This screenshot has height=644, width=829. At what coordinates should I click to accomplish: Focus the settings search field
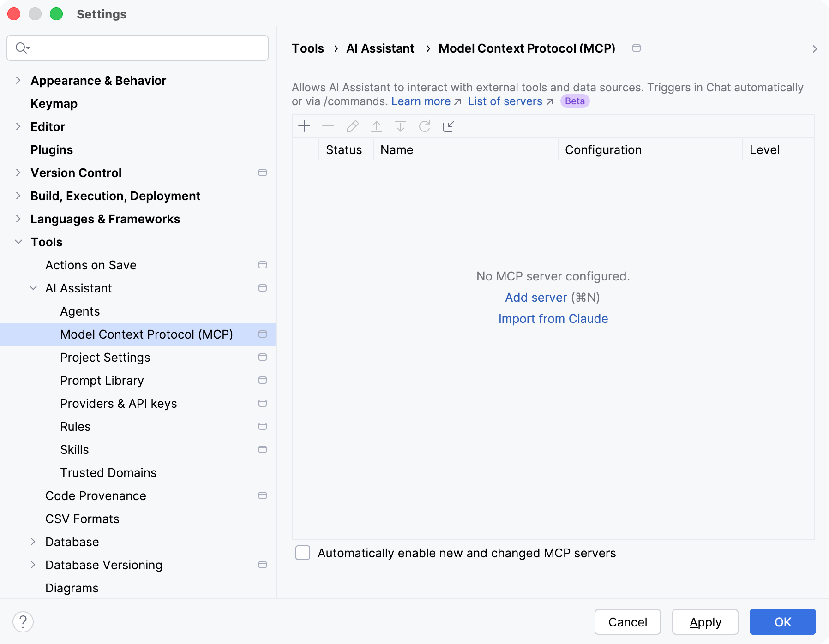pos(138,48)
